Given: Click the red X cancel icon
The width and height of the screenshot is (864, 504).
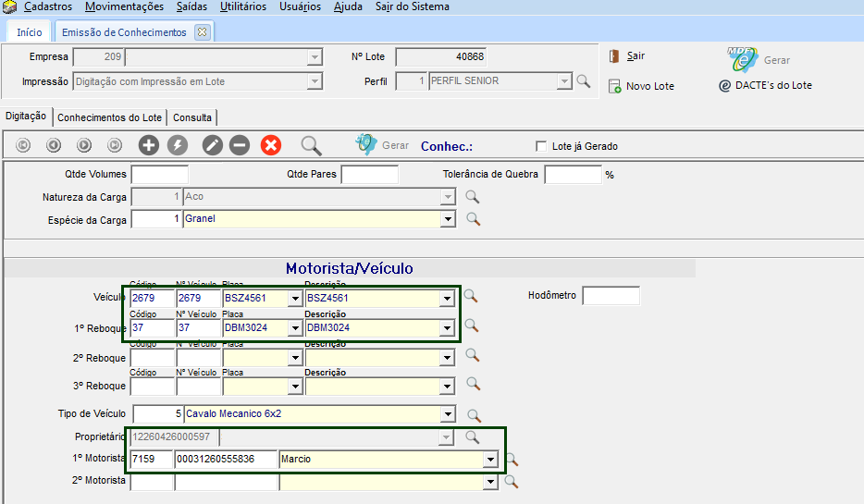Looking at the screenshot, I should pos(271,145).
